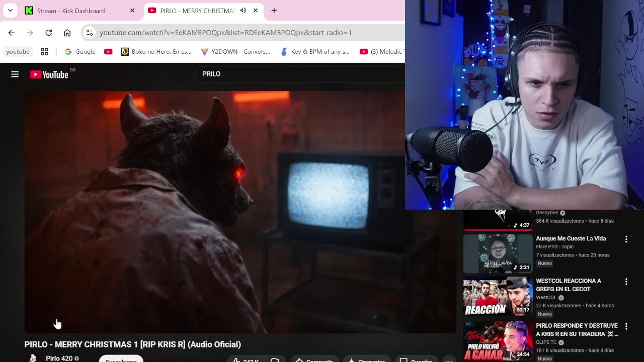Click the Flare PTG - Topic channel
Screen dimensions: 644x362
[554, 247]
